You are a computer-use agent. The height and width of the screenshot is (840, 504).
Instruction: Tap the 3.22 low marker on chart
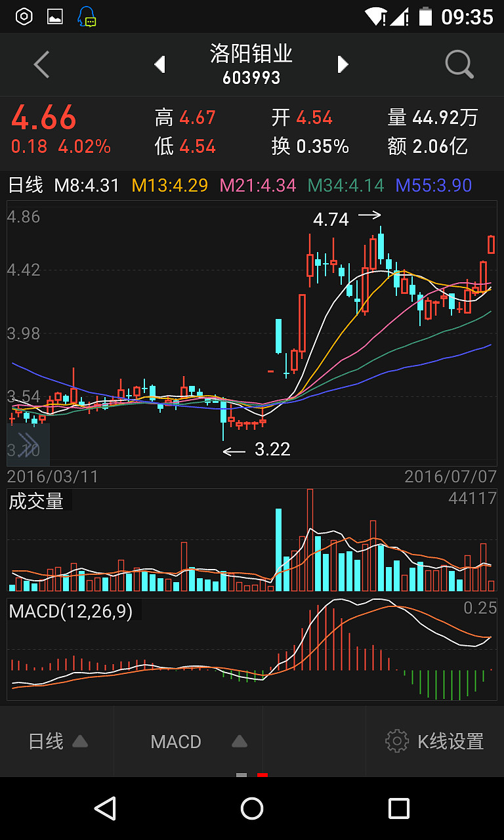tap(272, 450)
